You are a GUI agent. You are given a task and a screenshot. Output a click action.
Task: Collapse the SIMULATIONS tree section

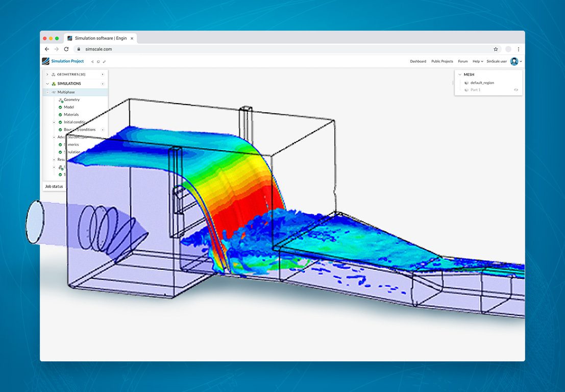47,83
